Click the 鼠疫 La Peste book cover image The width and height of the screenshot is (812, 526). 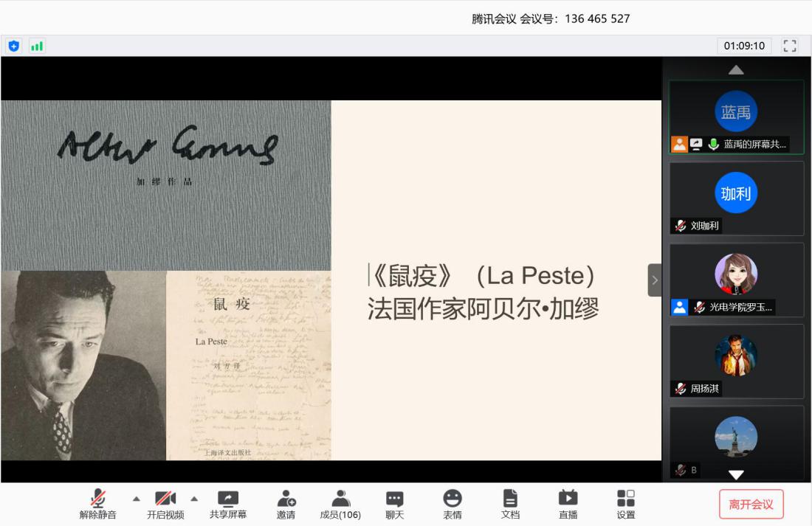click(249, 365)
